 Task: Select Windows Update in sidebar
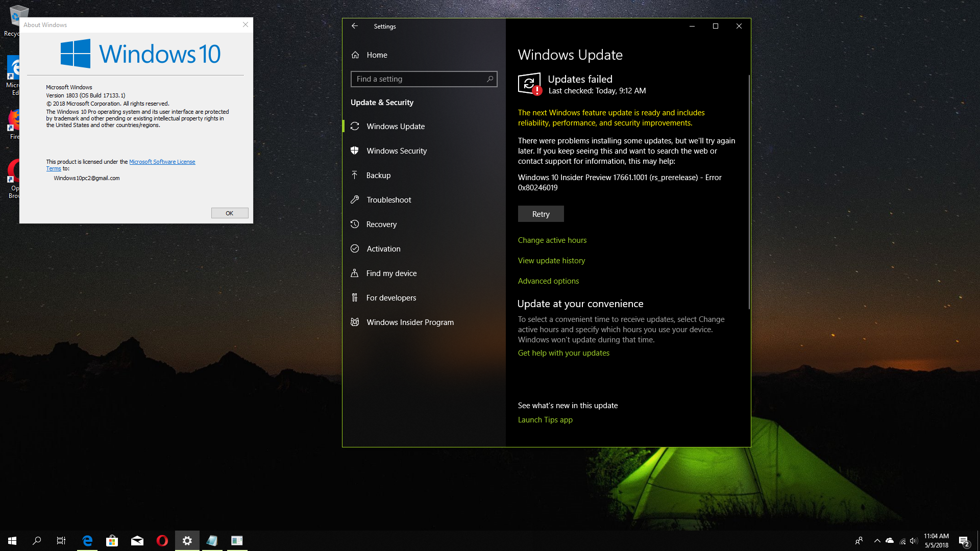pos(424,126)
